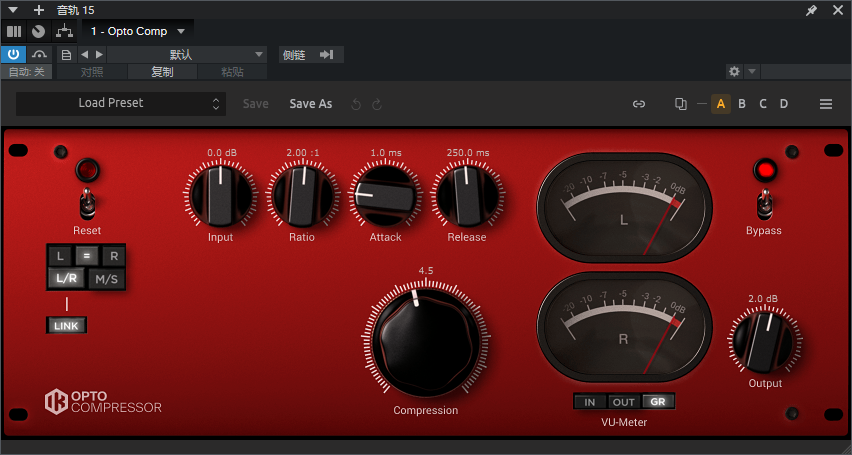Click the redo arrow icon
This screenshot has width=852, height=455.
[377, 104]
